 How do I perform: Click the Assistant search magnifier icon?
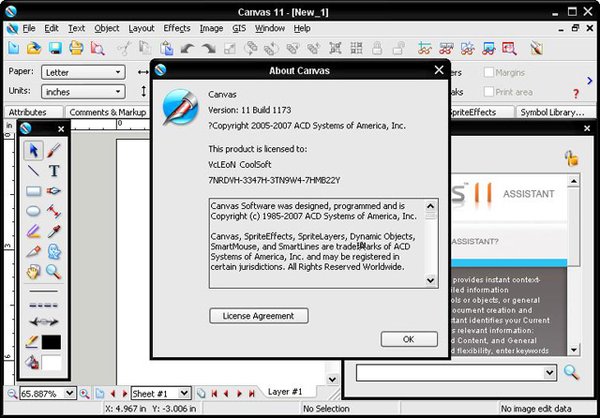point(571,372)
